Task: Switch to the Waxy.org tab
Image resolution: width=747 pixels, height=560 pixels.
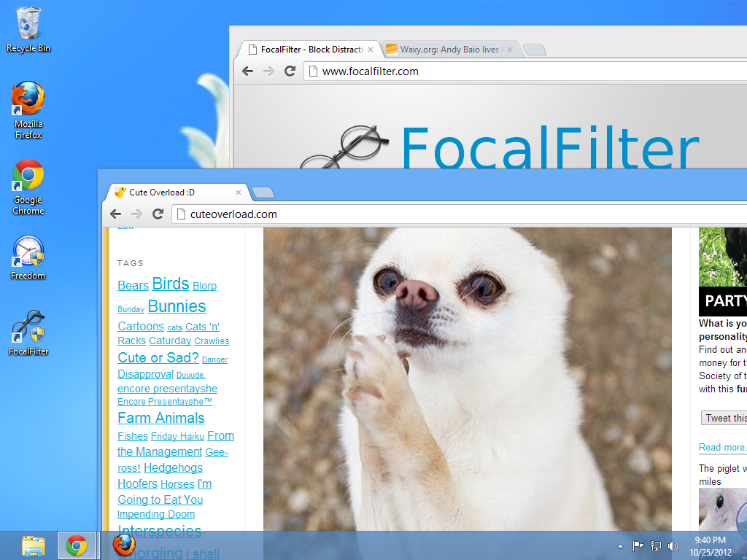Action: coord(449,50)
